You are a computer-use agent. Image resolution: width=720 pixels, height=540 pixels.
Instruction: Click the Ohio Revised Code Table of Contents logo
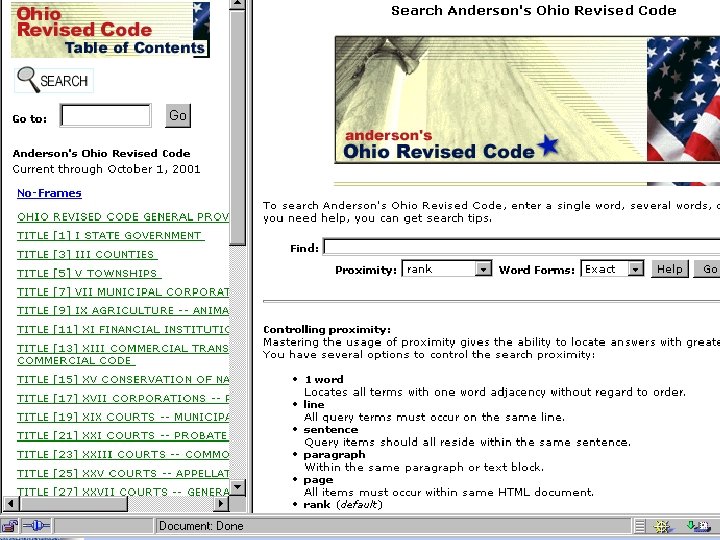110,30
